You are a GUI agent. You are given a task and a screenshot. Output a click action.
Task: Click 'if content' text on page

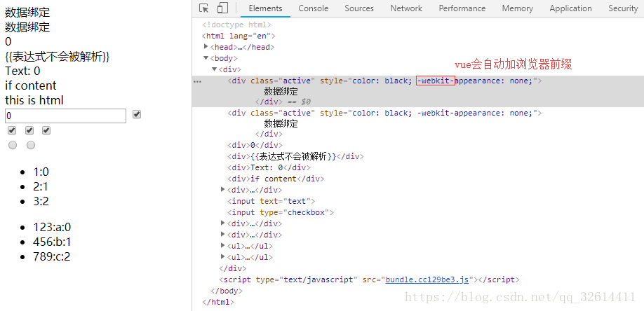click(x=31, y=85)
